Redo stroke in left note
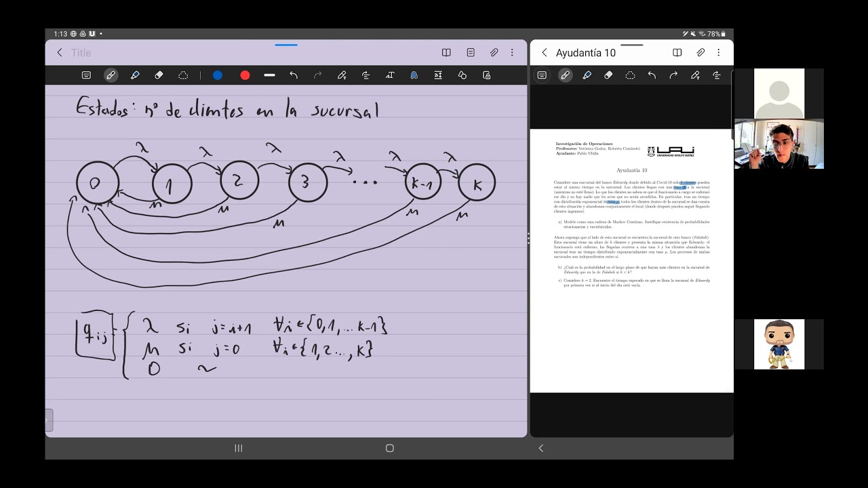This screenshot has height=488, width=868. 317,75
